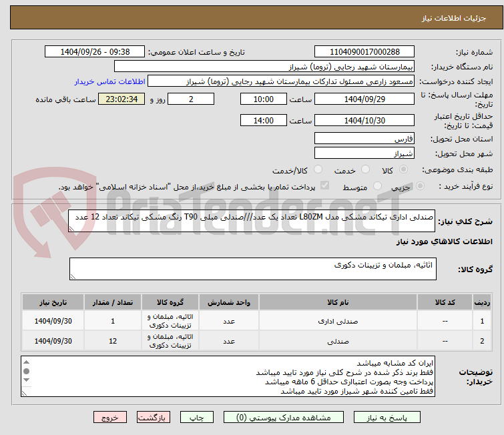Select the کالا/خدمت radio button
The image size is (504, 435).
pyautogui.click(x=318, y=169)
